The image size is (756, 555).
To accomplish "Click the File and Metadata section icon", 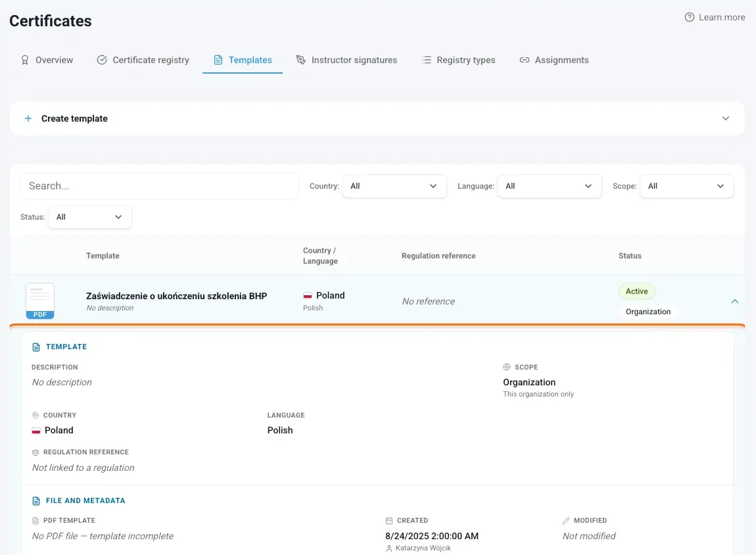I will 36,501.
